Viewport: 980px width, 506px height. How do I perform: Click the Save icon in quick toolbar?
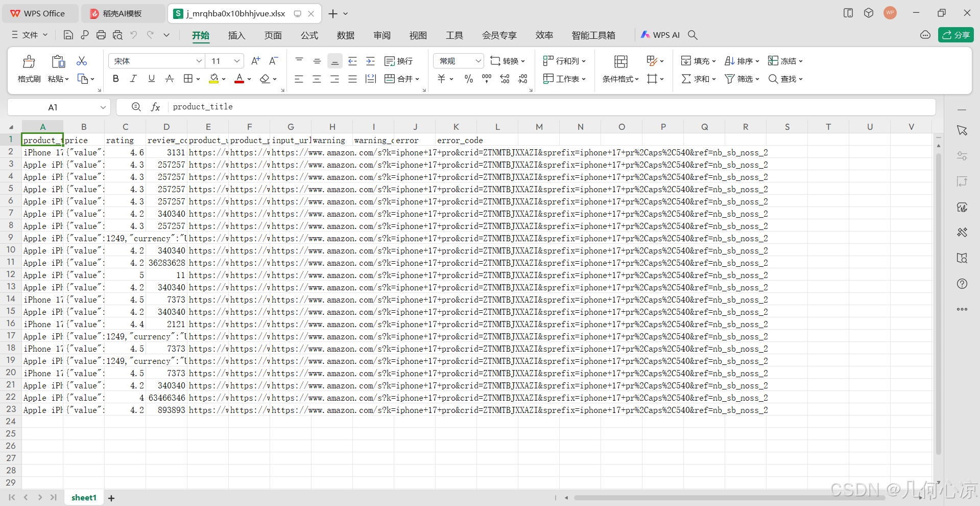point(68,35)
